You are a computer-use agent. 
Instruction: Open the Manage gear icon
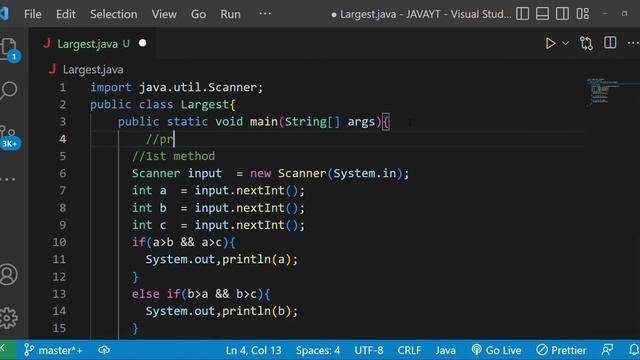pos(9,318)
